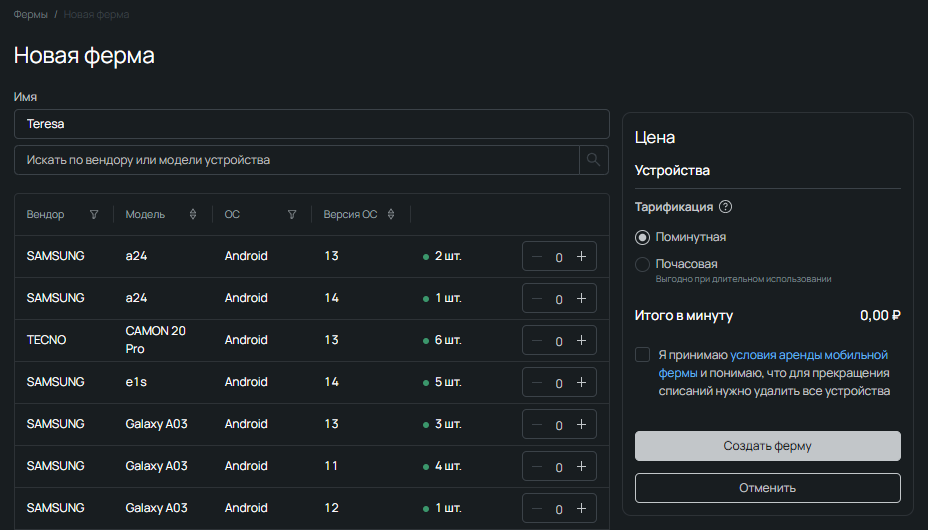Focus the vendor or model search field
This screenshot has height=530, width=928.
[x=297, y=160]
